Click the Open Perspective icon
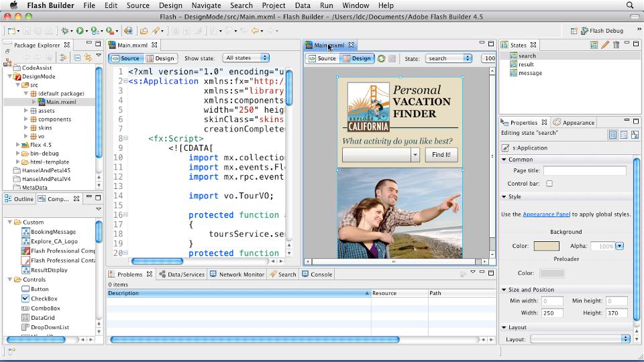The width and height of the screenshot is (644, 362). pos(574,31)
